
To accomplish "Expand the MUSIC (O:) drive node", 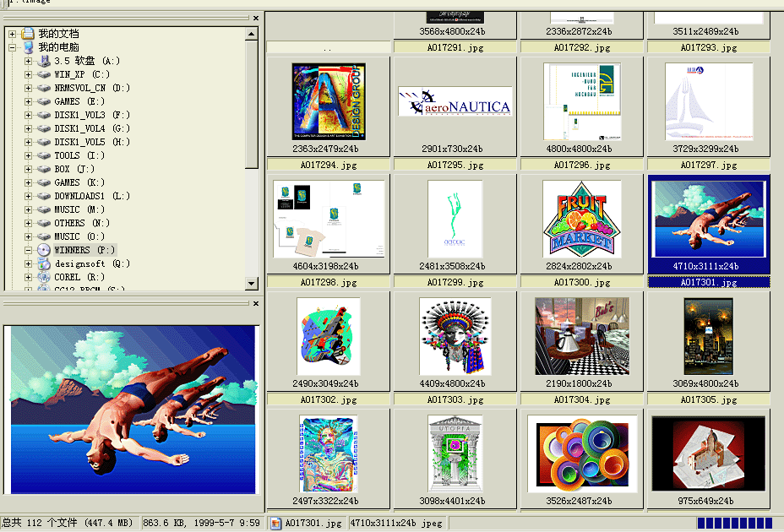I will pyautogui.click(x=28, y=236).
